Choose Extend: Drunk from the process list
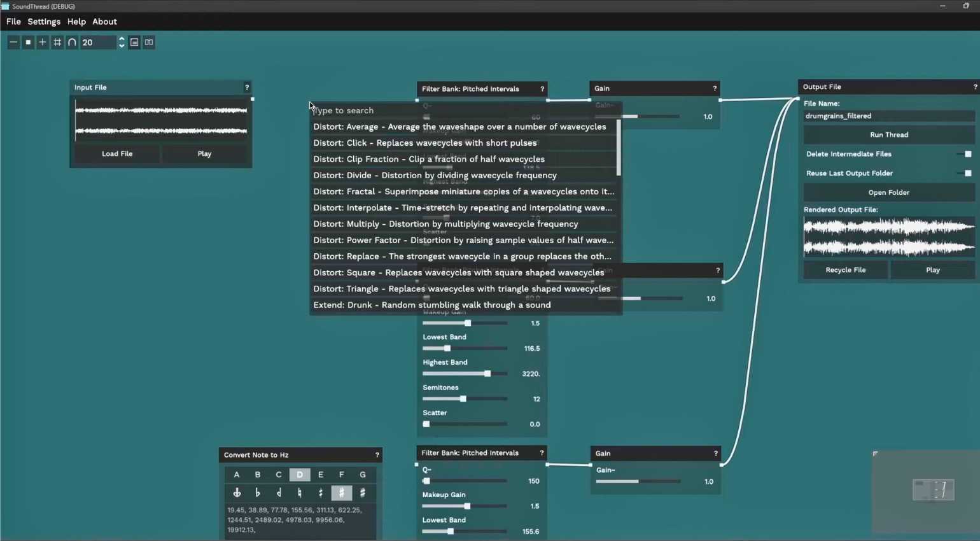This screenshot has height=541, width=980. [x=431, y=305]
